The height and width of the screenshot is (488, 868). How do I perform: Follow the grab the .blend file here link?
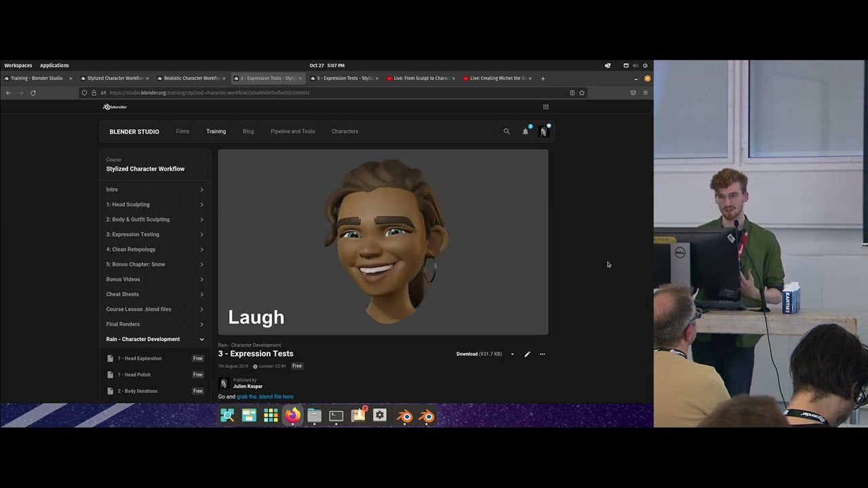pos(265,396)
